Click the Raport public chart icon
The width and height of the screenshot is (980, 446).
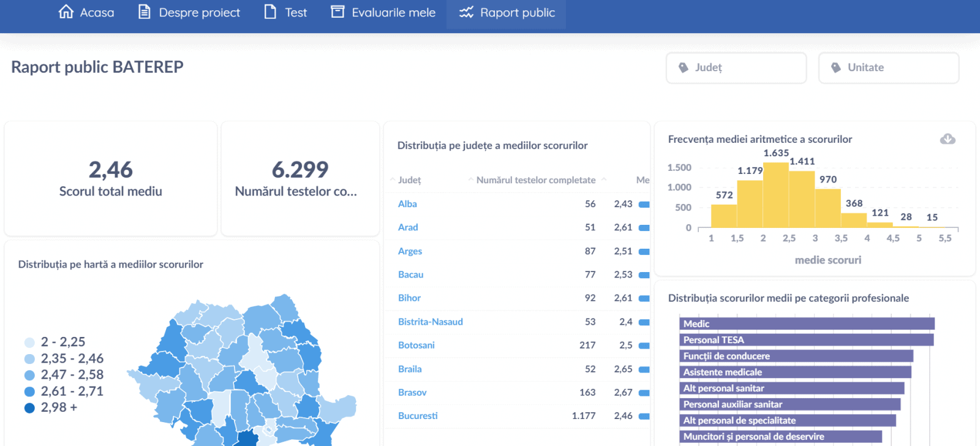point(466,12)
